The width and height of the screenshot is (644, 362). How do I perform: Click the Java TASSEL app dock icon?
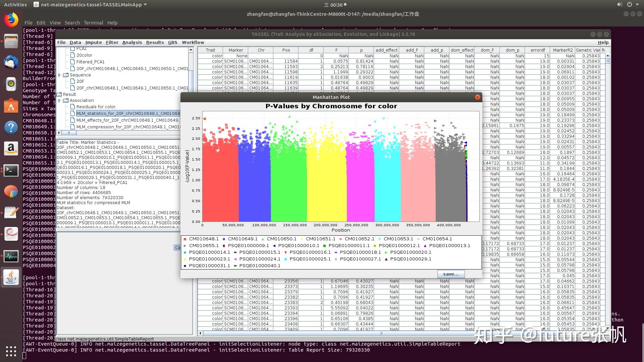pos(11,278)
